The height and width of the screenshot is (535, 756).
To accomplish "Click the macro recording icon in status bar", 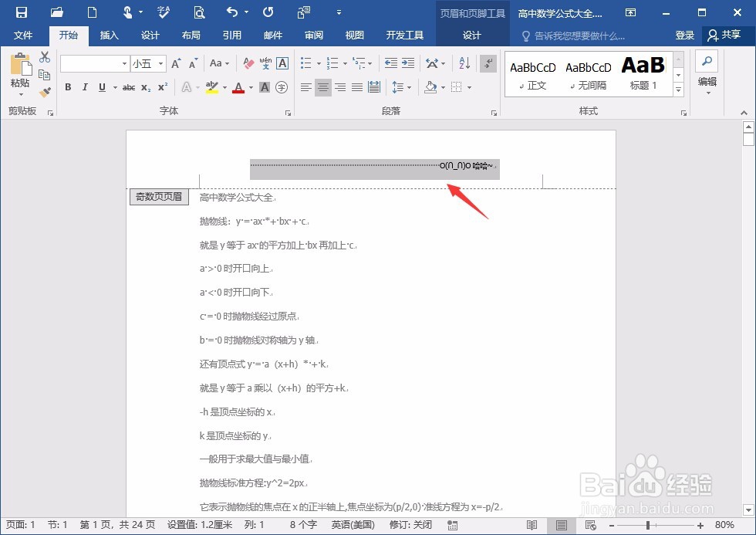I will (452, 525).
